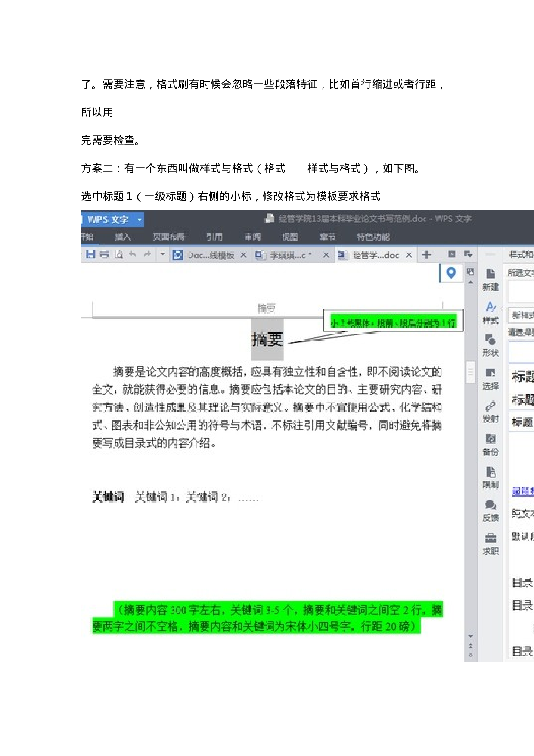Click the text 关键词 1；关键词 2
This screenshot has height=756, width=534.
click(183, 497)
